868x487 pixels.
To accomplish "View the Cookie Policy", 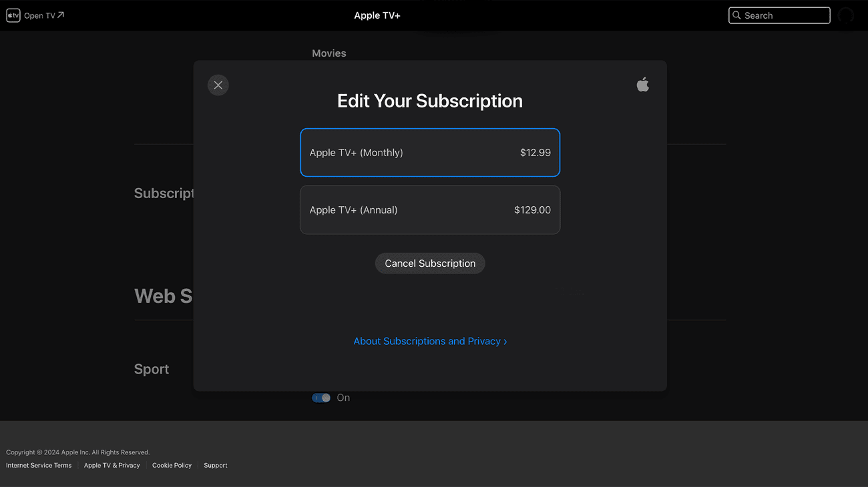I will (172, 465).
